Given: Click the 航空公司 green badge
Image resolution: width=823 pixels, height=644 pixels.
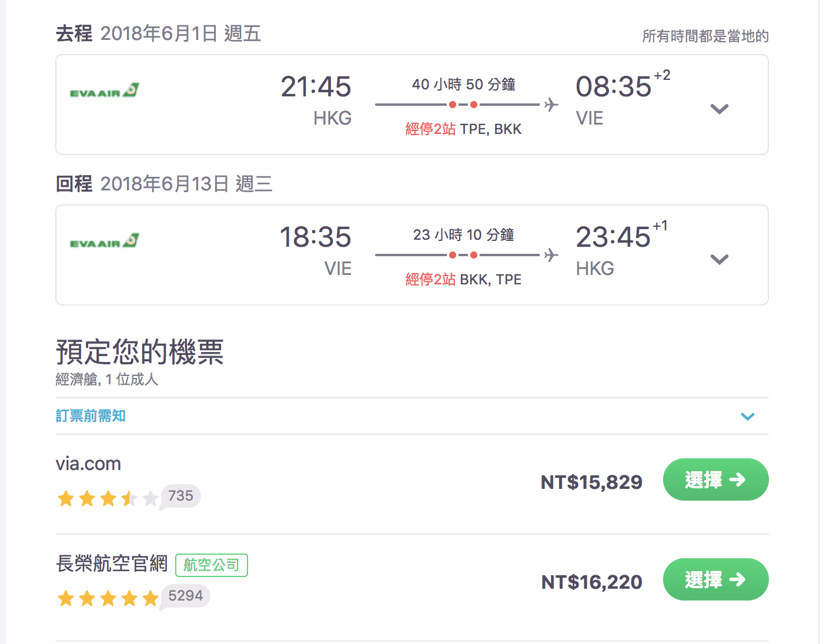Looking at the screenshot, I should (212, 565).
